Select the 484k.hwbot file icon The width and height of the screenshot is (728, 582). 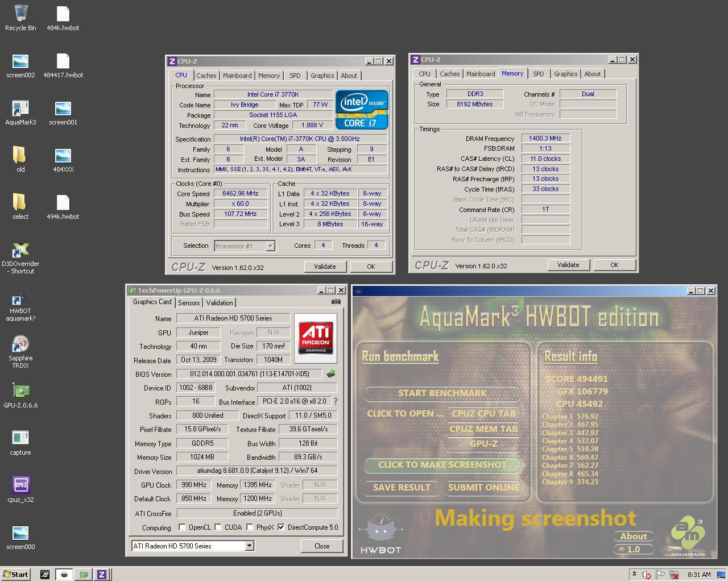click(x=63, y=17)
